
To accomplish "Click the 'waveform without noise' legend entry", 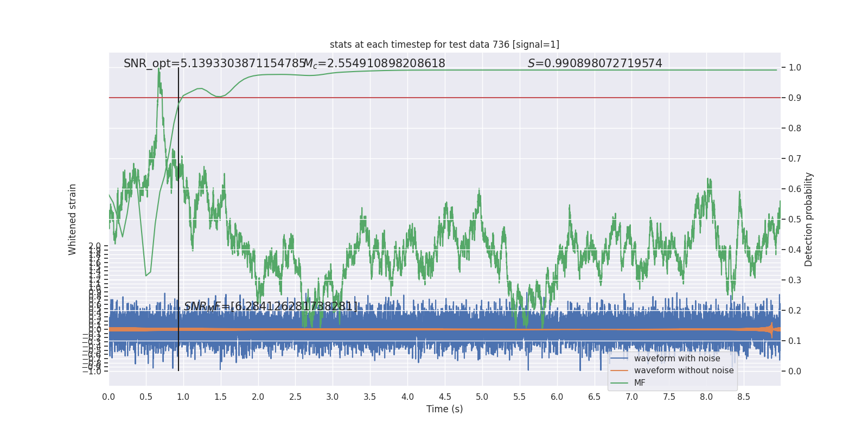I will [684, 371].
